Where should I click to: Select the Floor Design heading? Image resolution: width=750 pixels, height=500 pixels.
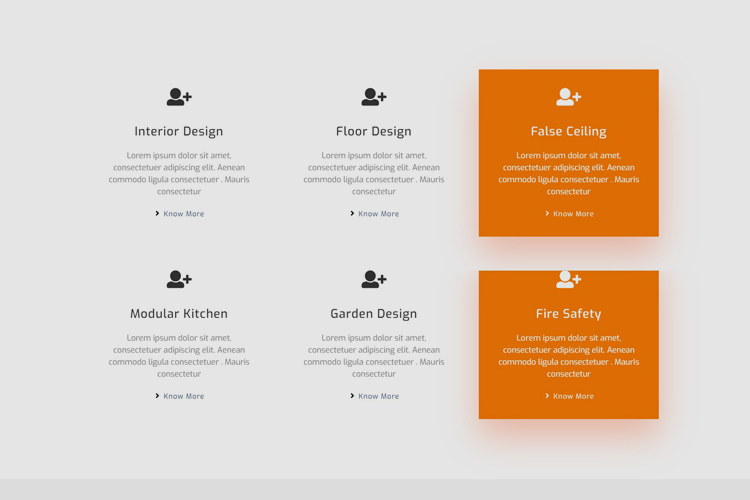tap(374, 131)
